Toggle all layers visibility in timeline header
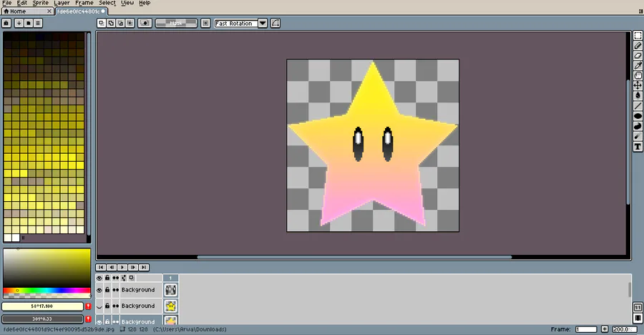The width and height of the screenshot is (644, 335). coord(99,278)
